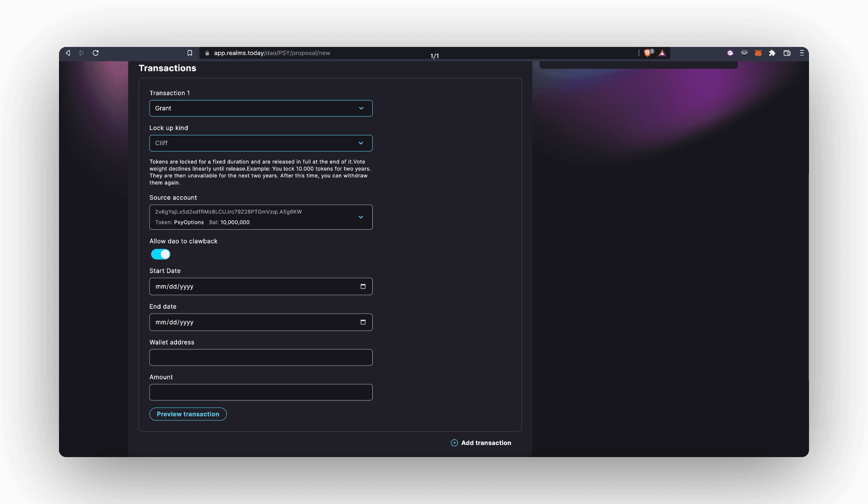The height and width of the screenshot is (504, 868).
Task: Click Add transaction
Action: [481, 443]
